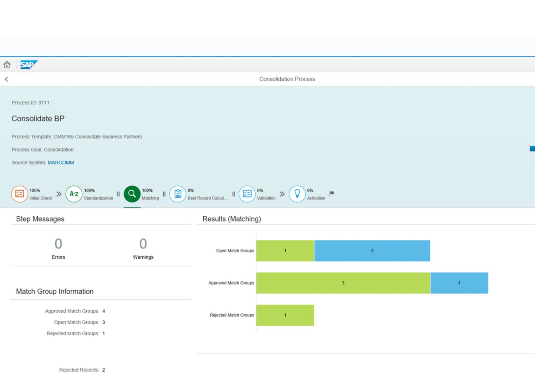535x392 pixels.
Task: Click the Errors count of 0
Action: (58, 244)
